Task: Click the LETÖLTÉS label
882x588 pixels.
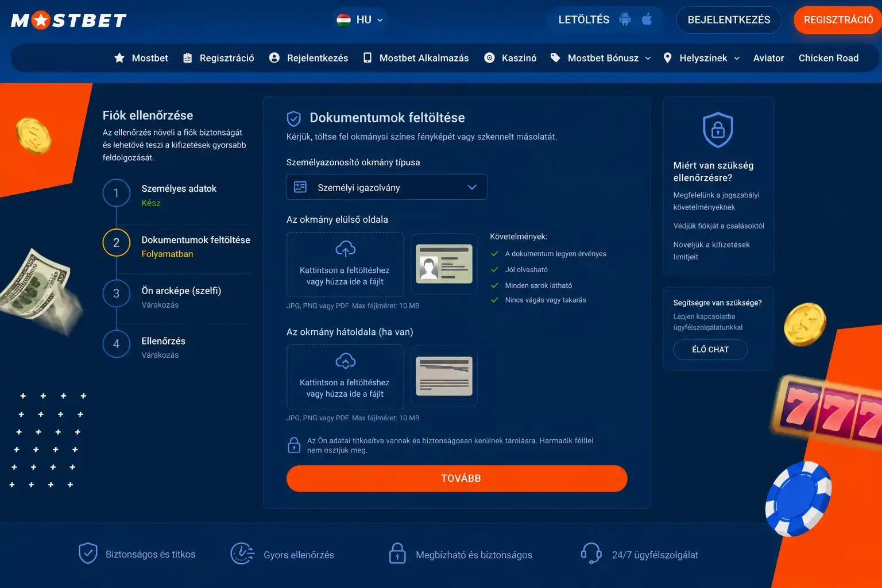Action: 583,20
